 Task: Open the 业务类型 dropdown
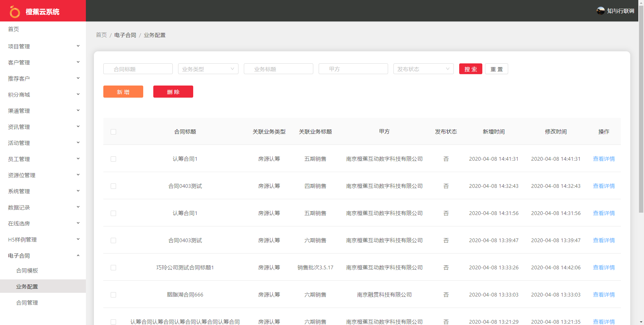pyautogui.click(x=208, y=69)
